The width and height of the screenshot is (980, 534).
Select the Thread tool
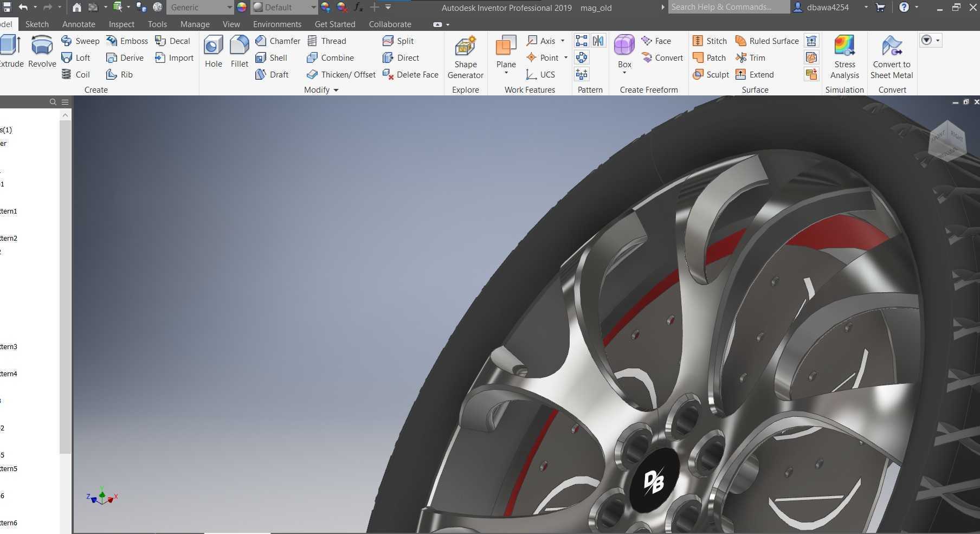326,41
